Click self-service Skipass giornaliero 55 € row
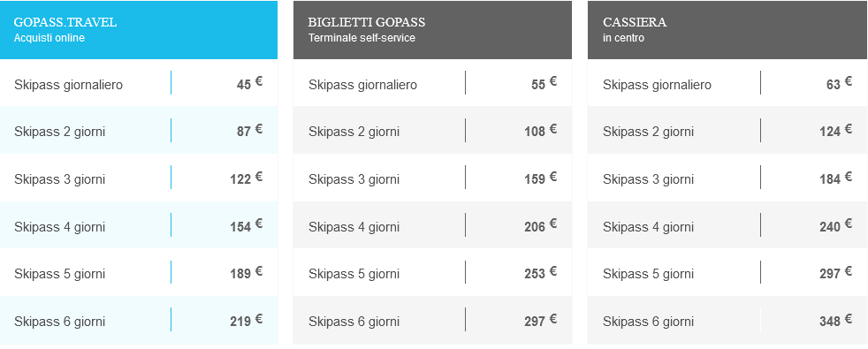 click(432, 83)
